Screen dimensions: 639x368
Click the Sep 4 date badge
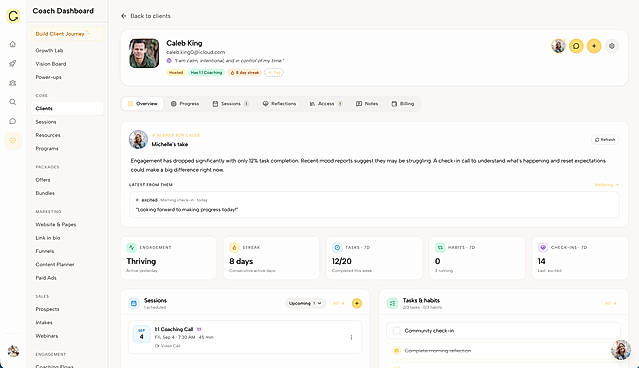click(141, 334)
